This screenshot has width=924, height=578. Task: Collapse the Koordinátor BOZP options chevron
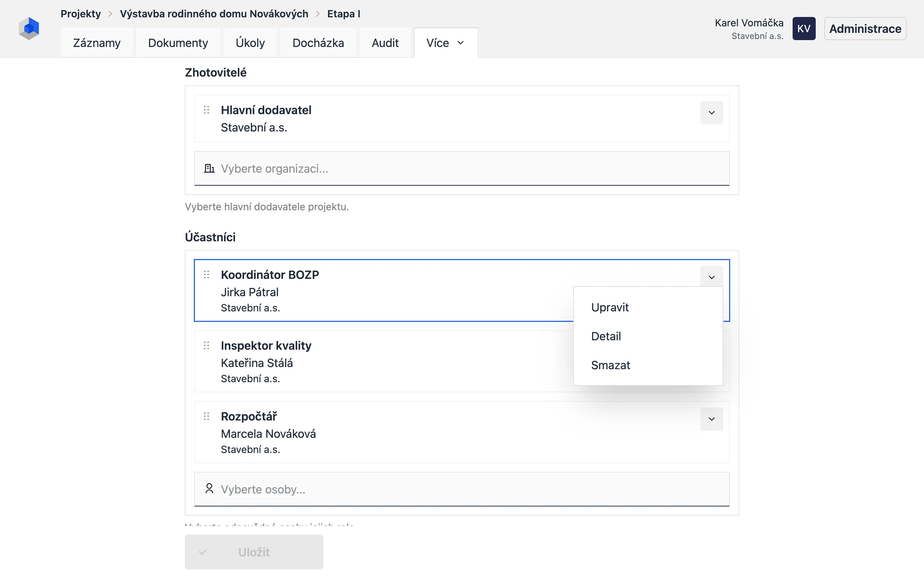click(x=711, y=277)
